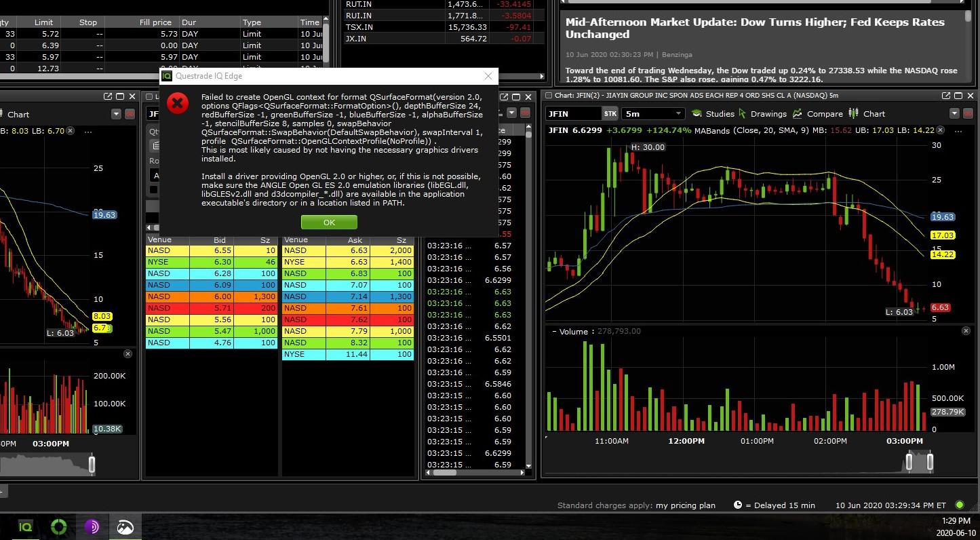
Task: Click the green connection status indicator
Action: point(959,505)
